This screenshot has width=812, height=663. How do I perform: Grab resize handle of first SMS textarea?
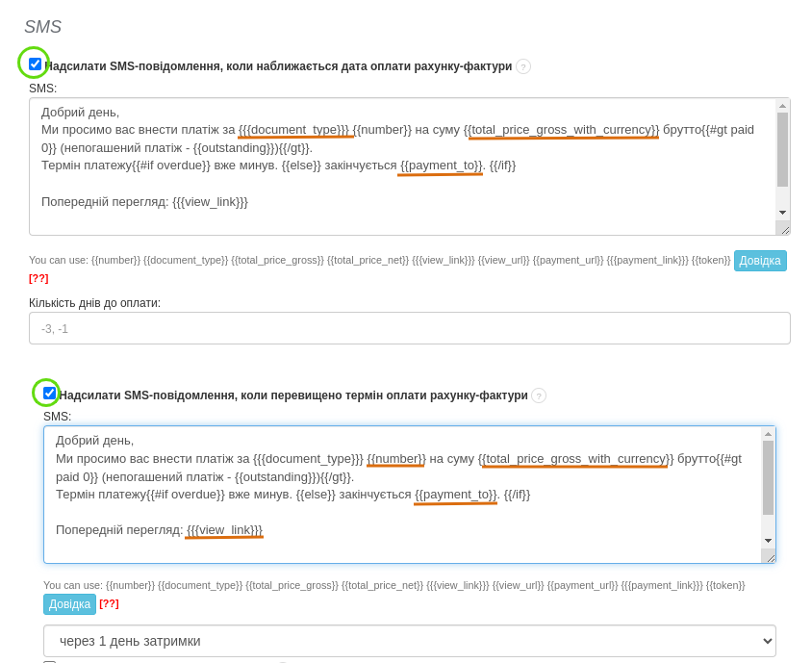(784, 229)
